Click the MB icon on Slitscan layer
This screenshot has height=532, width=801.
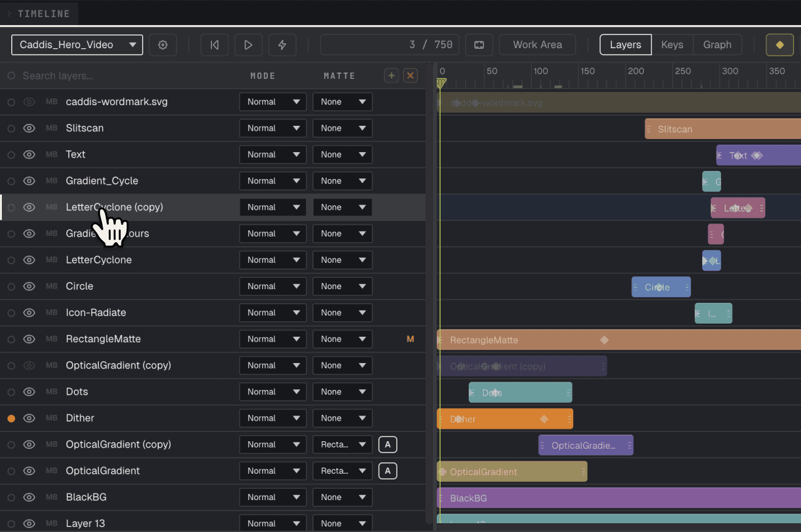pyautogui.click(x=51, y=128)
